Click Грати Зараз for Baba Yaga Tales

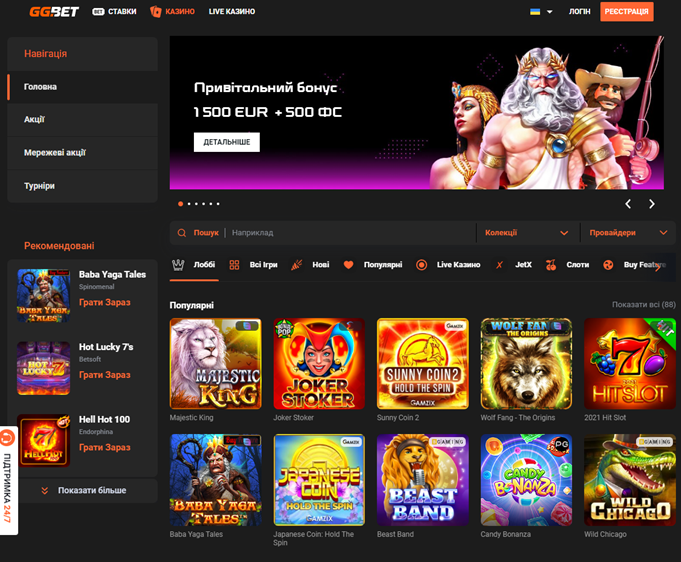[105, 302]
